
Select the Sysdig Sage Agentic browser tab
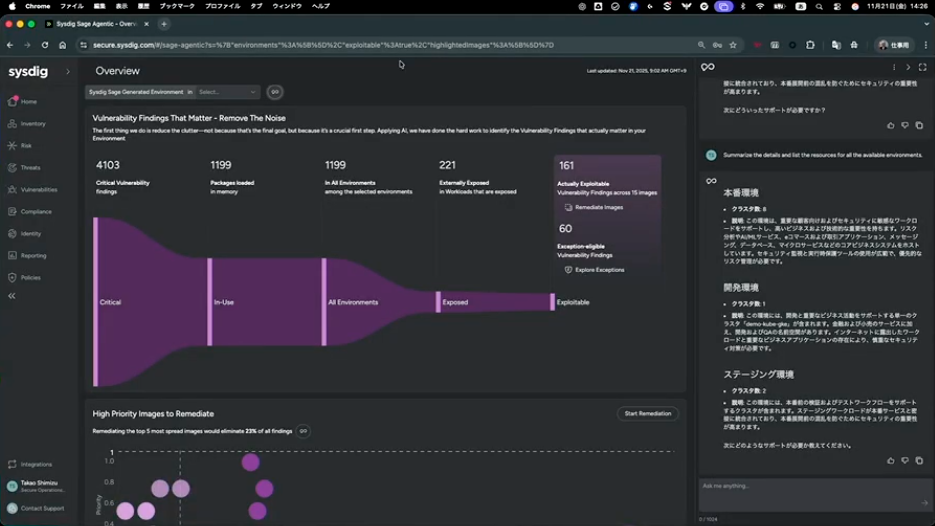pos(97,24)
